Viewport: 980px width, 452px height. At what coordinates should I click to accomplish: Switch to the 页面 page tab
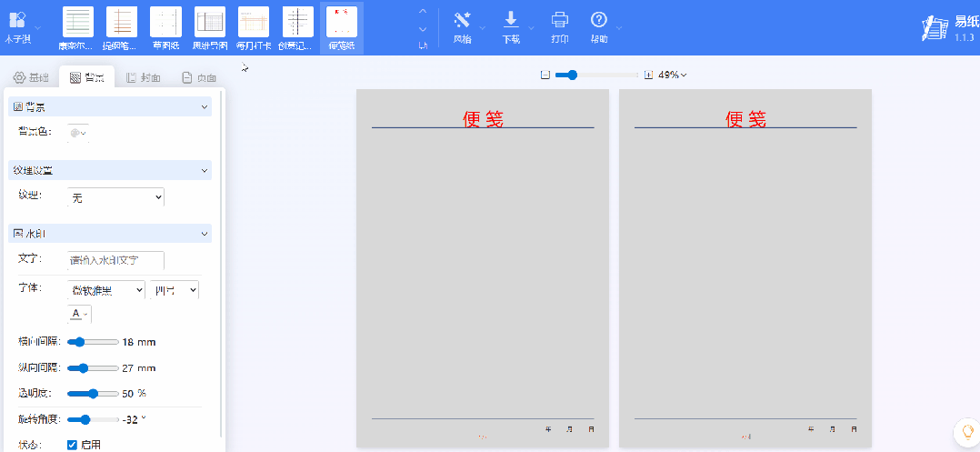199,77
